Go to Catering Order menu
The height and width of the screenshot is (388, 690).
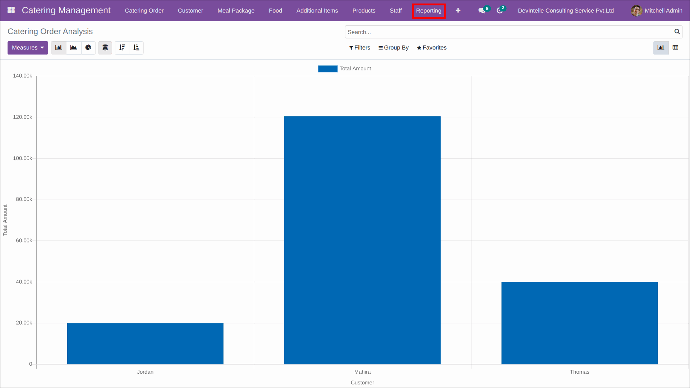click(144, 11)
